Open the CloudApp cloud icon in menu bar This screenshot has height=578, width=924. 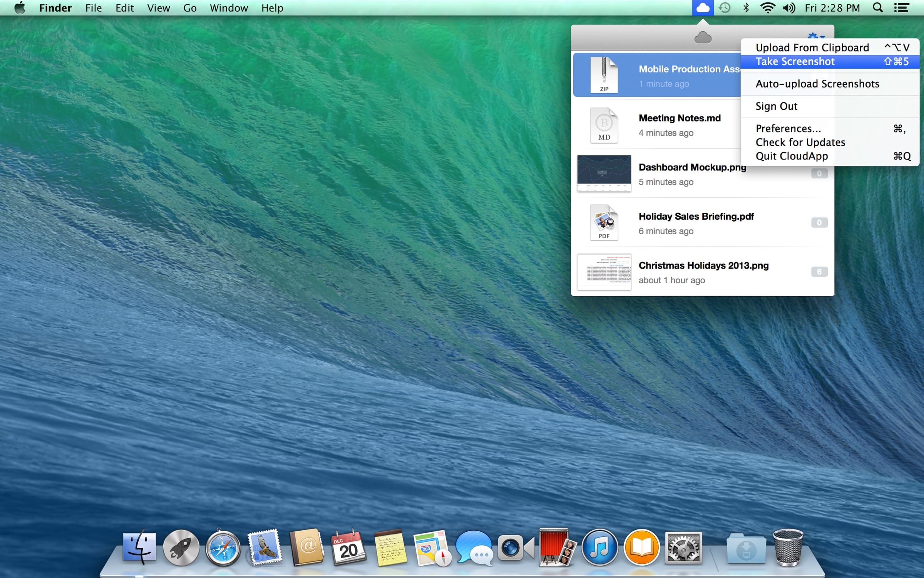click(x=703, y=8)
